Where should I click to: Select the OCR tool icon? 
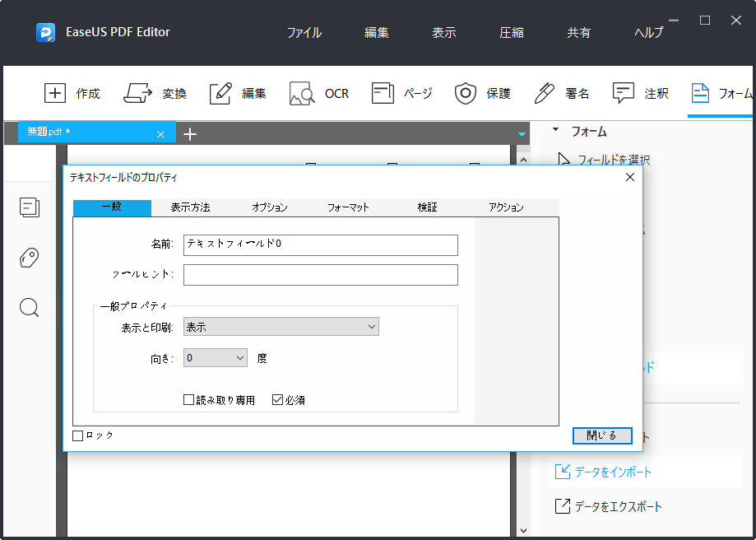[302, 94]
